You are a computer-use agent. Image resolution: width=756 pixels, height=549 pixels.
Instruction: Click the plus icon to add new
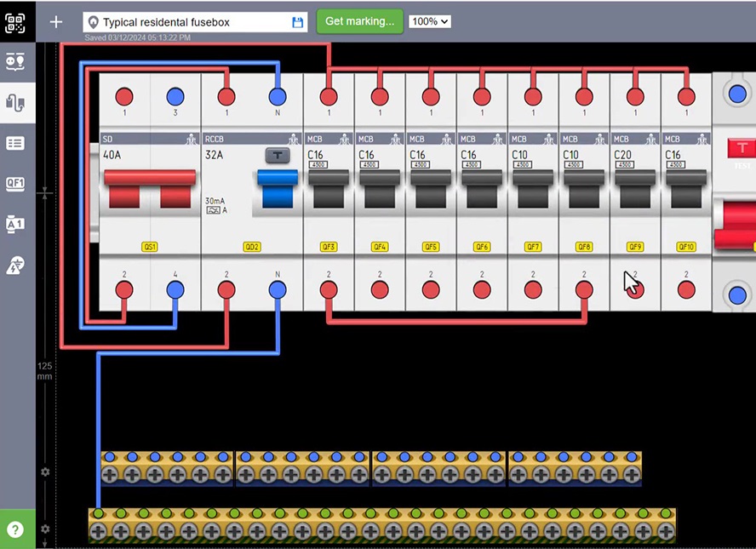[56, 22]
